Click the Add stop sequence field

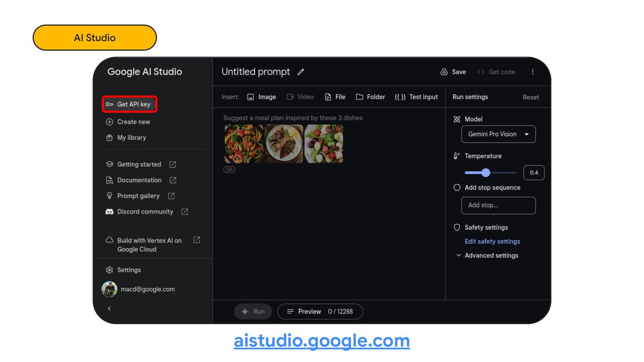click(498, 205)
